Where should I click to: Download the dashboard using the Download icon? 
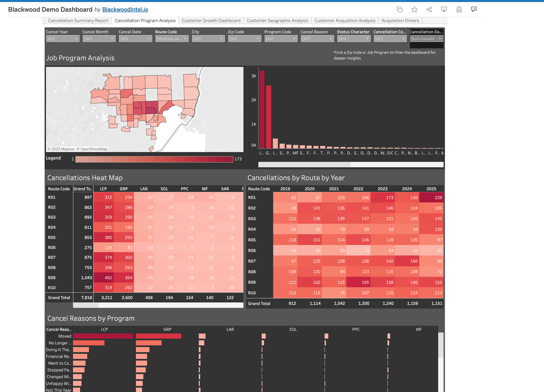tap(444, 9)
